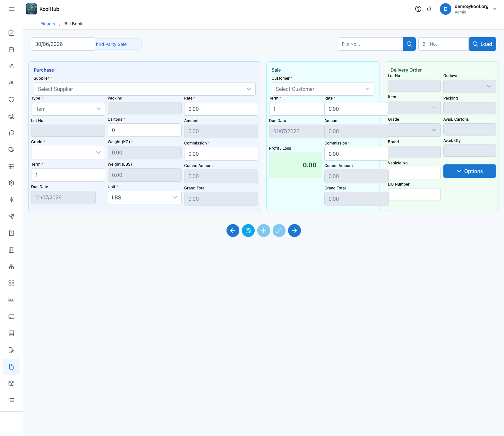
Task: Open the active document sidebar icon
Action: pos(12,367)
